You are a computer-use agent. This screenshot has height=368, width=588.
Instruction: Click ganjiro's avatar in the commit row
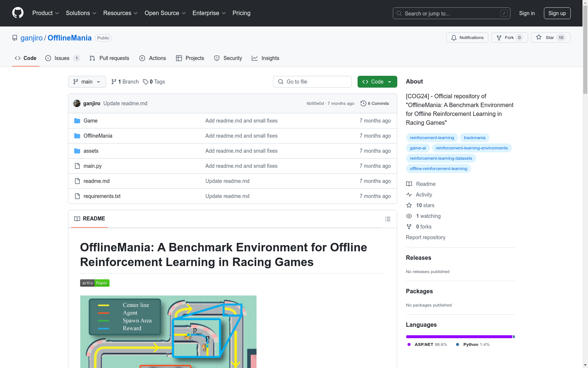(77, 103)
